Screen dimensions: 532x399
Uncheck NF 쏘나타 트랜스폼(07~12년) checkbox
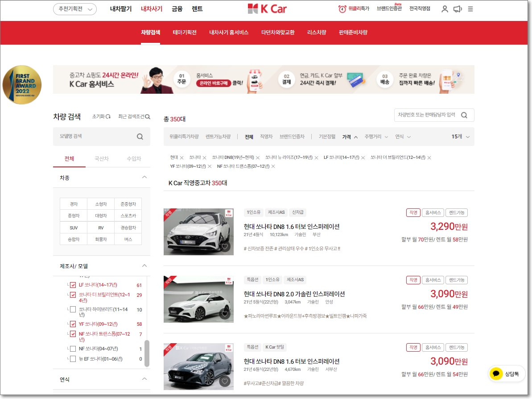[x=73, y=334]
